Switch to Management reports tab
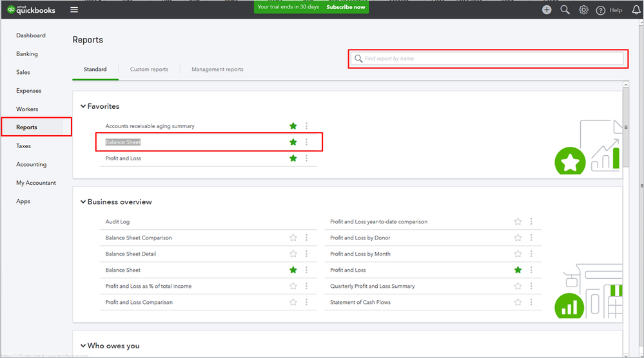This screenshot has width=644, height=358. coord(217,70)
